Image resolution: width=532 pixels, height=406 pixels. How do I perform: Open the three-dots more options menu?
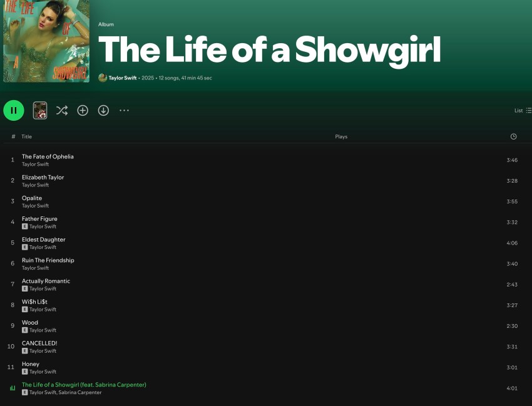pyautogui.click(x=124, y=110)
